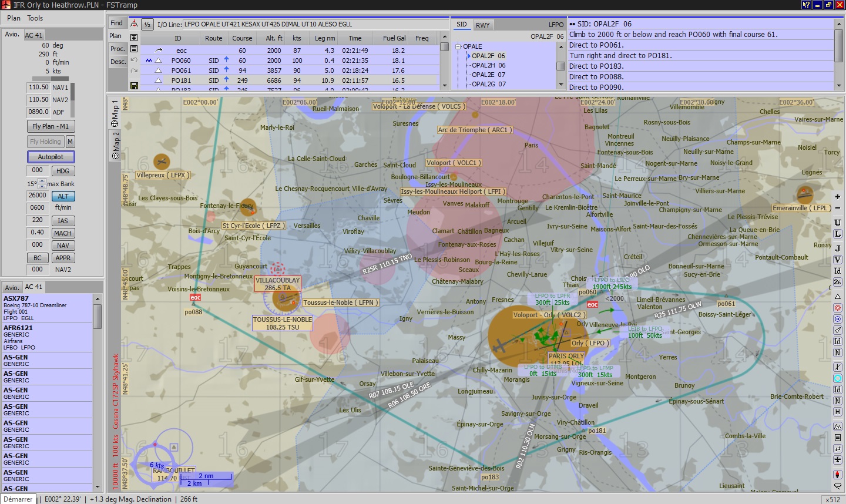846x504 pixels.
Task: Click the Fly Plan - M1 button
Action: (51, 126)
